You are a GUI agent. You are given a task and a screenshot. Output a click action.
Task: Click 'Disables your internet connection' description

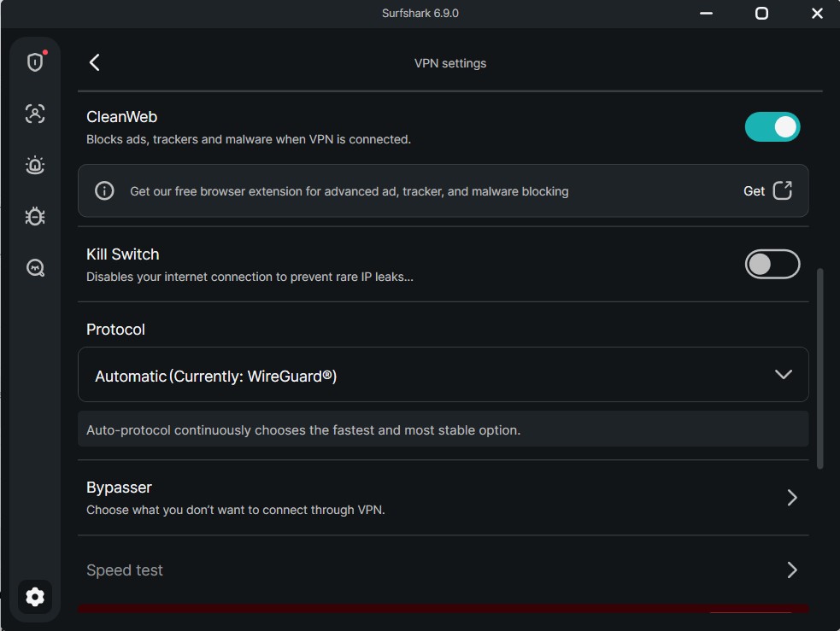coord(250,277)
